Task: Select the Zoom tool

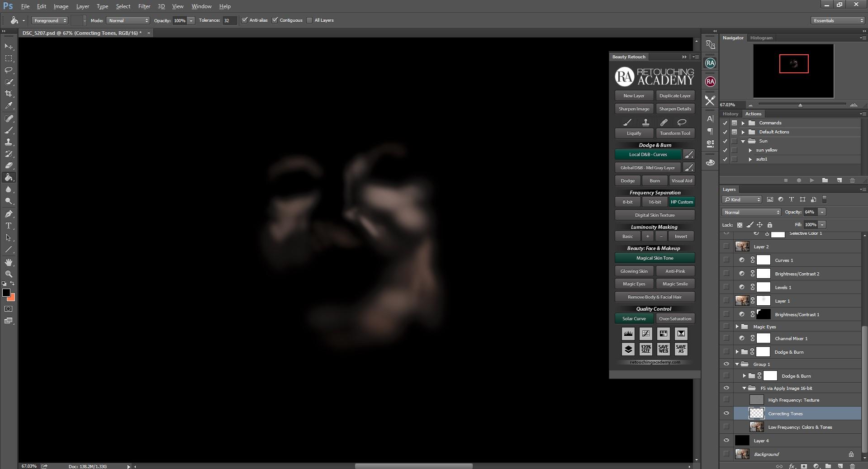Action: (x=9, y=274)
